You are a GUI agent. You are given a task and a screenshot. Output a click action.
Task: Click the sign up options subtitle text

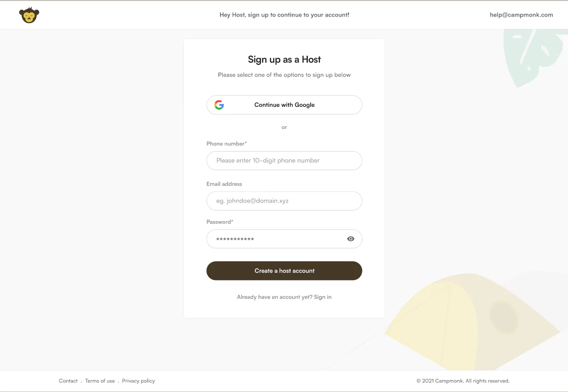pyautogui.click(x=284, y=75)
